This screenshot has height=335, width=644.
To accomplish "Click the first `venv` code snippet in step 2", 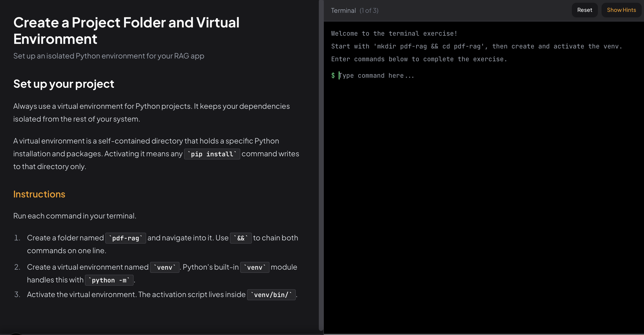I will pos(164,267).
